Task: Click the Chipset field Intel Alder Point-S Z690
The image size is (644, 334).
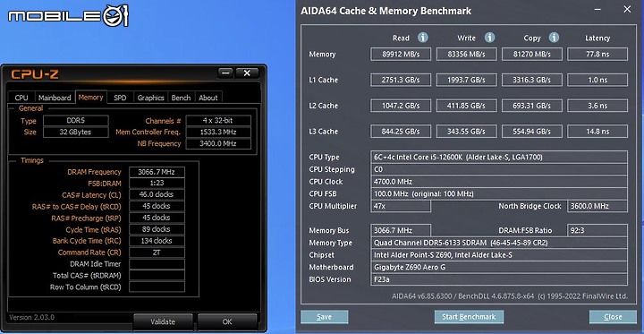Action: pos(499,255)
